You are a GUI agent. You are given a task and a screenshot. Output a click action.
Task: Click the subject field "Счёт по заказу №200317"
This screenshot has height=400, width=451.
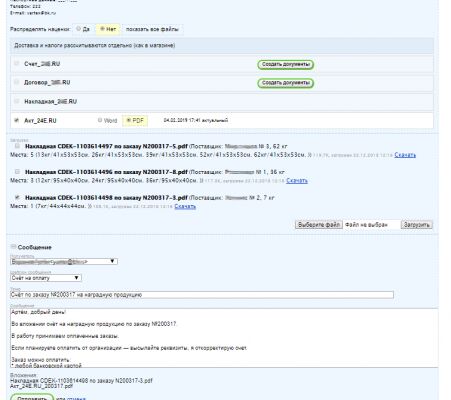pos(202,295)
